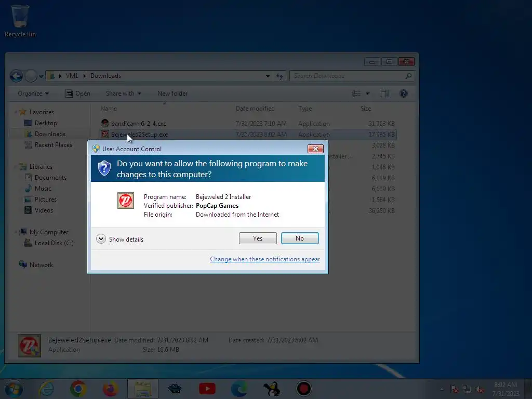532x399 pixels.
Task: Click the red record button icon on taskbar
Action: (303, 389)
